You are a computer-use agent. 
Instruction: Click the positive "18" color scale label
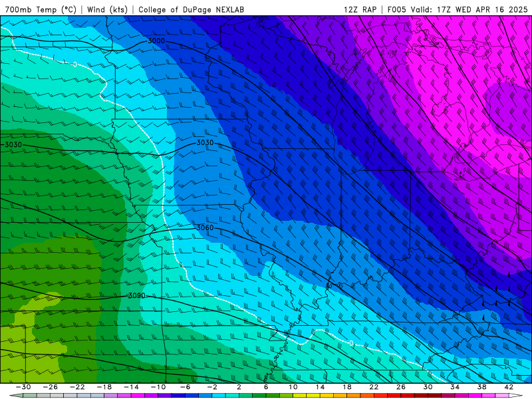tap(346, 387)
